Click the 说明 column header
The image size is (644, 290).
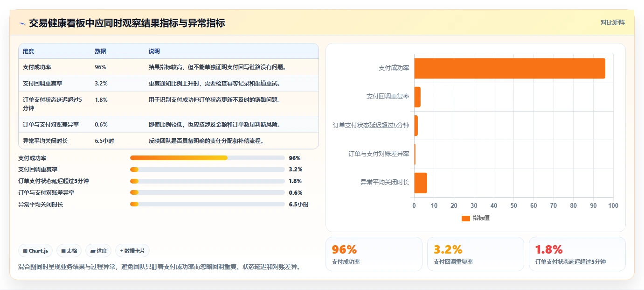coord(154,51)
